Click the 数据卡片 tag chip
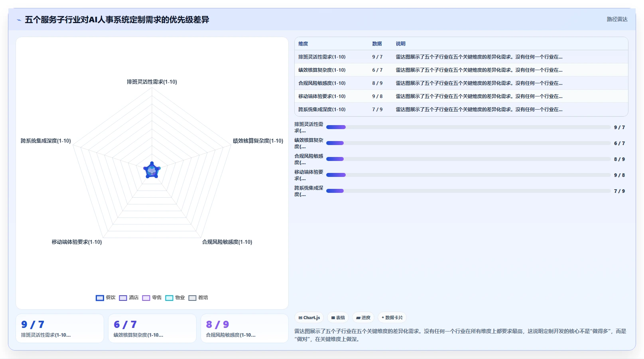The image size is (644, 359). (392, 318)
